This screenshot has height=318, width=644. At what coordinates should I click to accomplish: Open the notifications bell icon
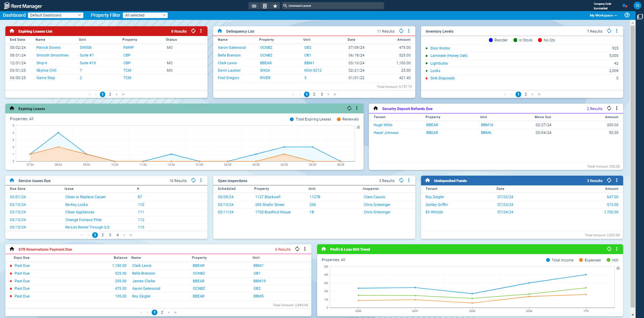pos(624,6)
